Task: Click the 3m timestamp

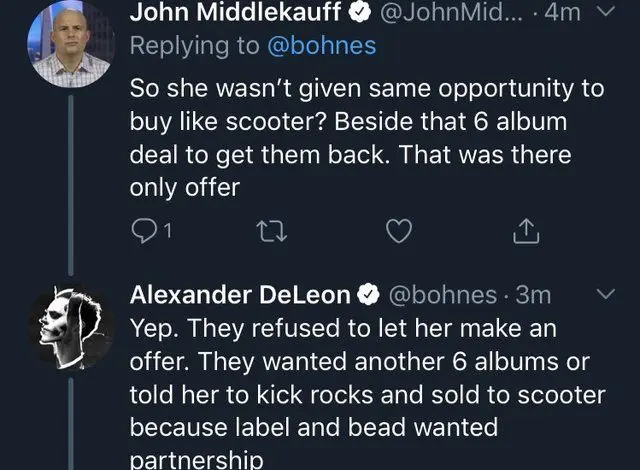Action: tap(539, 294)
